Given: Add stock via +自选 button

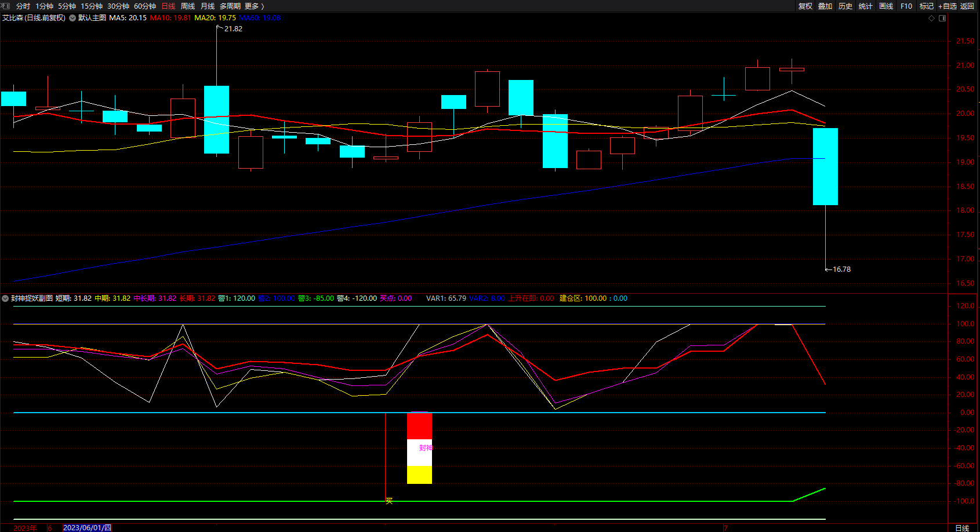Looking at the screenshot, I should [x=947, y=6].
